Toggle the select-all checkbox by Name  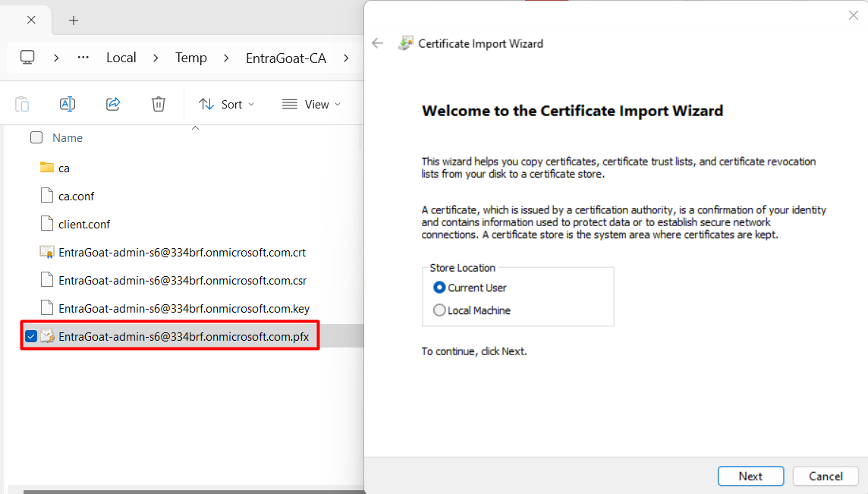coord(36,137)
